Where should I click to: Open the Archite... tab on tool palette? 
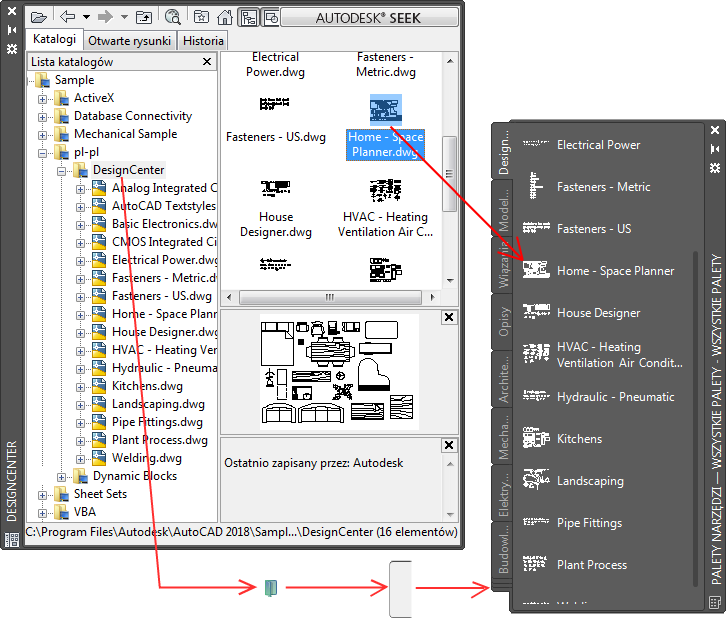click(503, 379)
